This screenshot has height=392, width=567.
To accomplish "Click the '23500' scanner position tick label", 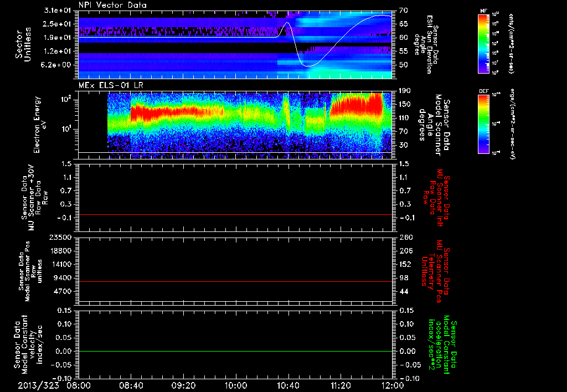I will [x=60, y=237].
